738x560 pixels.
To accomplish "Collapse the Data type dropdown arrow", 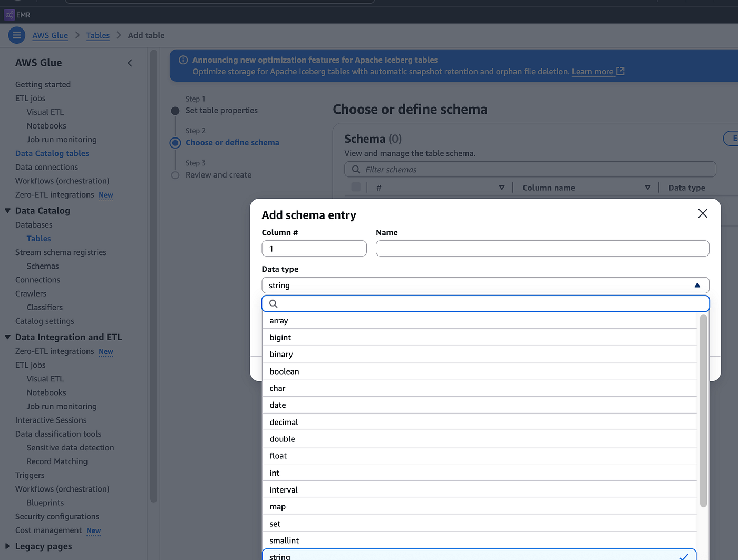I will click(697, 286).
